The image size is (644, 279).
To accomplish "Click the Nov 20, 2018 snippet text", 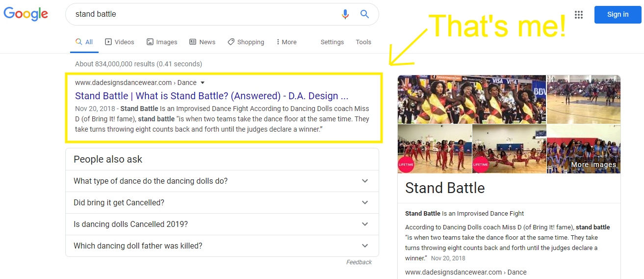I will point(96,109).
